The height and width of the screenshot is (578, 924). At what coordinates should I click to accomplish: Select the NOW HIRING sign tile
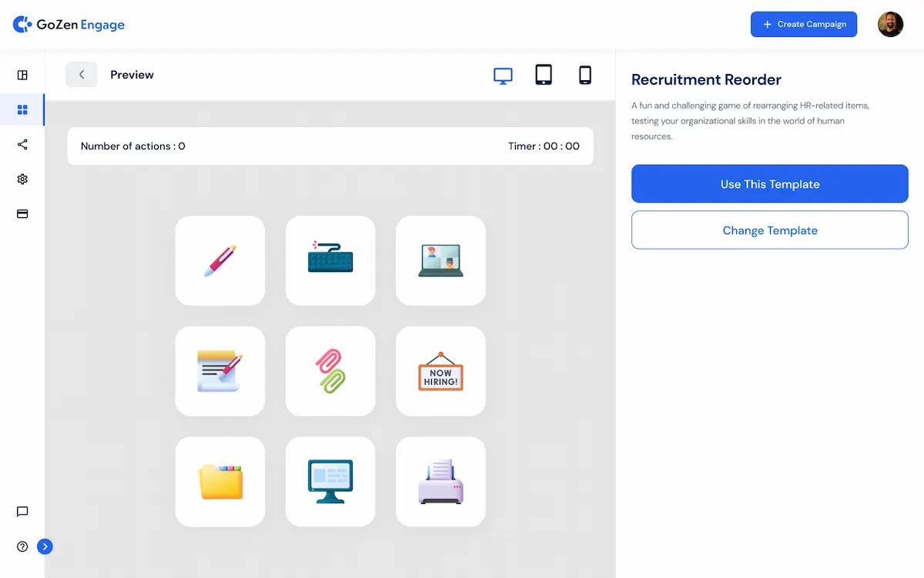(440, 371)
